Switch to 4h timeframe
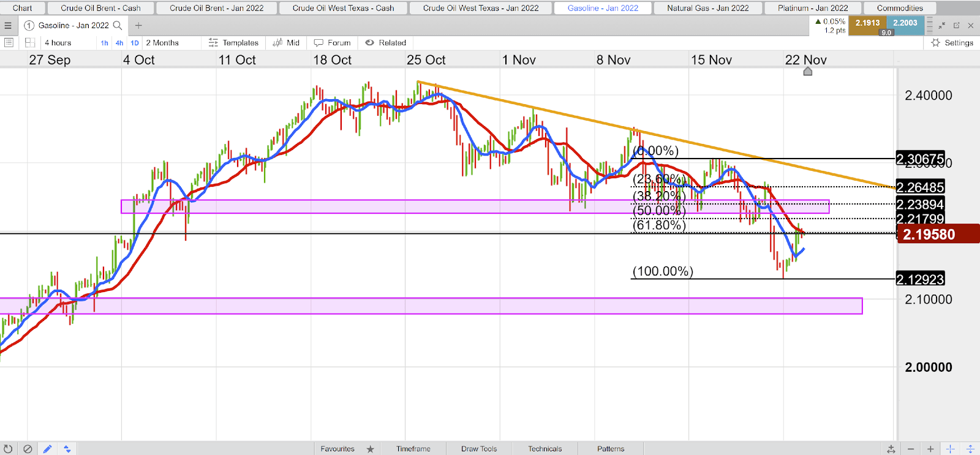The width and height of the screenshot is (980, 455). pos(119,43)
